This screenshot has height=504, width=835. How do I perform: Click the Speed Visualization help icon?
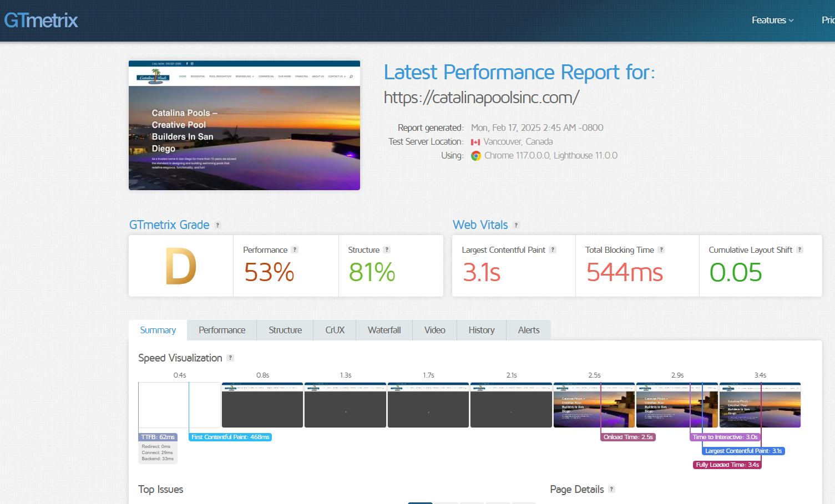click(230, 358)
